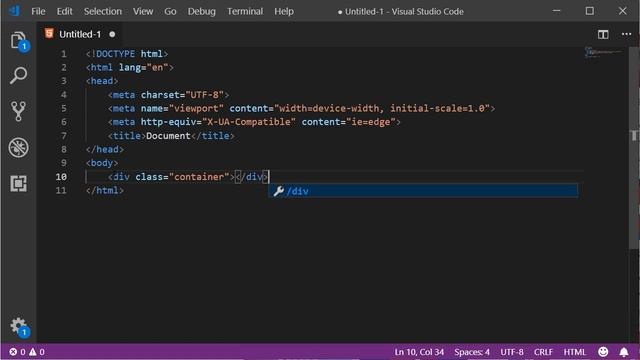This screenshot has height=360, width=640.
Task: Click the minimap code preview
Action: [604, 52]
